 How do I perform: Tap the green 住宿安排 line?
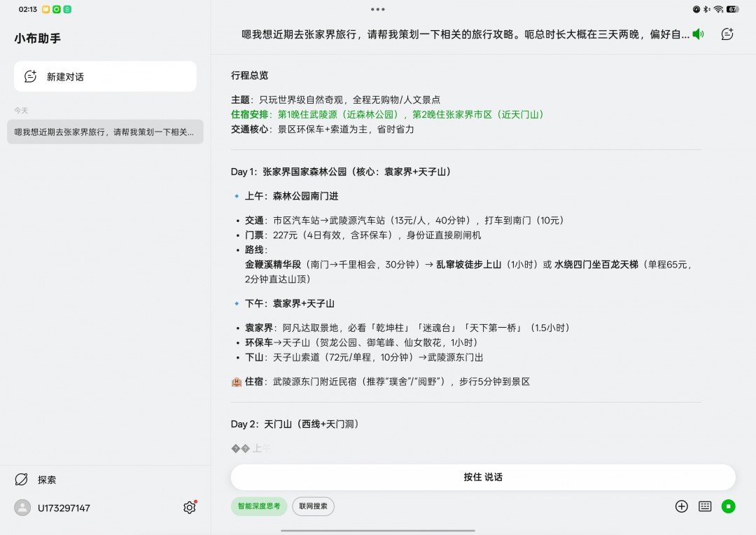pyautogui.click(x=387, y=114)
